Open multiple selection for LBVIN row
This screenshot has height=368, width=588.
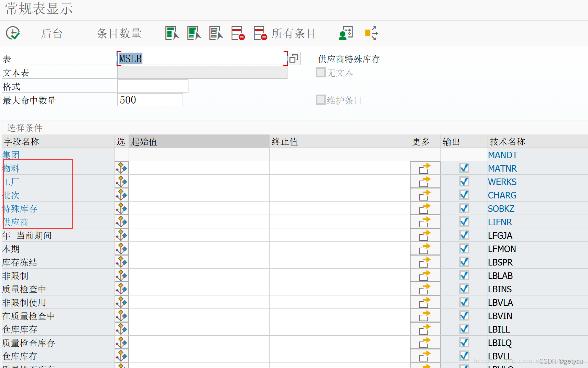click(425, 316)
